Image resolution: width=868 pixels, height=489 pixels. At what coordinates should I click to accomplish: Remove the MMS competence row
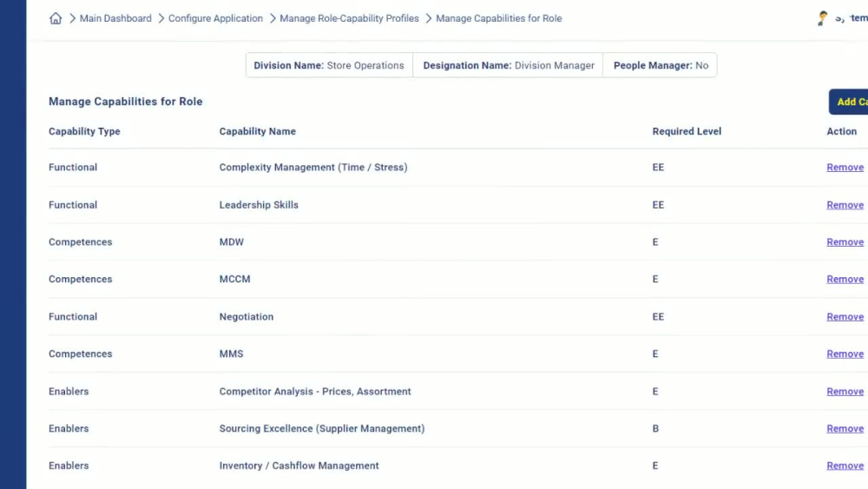tap(845, 354)
